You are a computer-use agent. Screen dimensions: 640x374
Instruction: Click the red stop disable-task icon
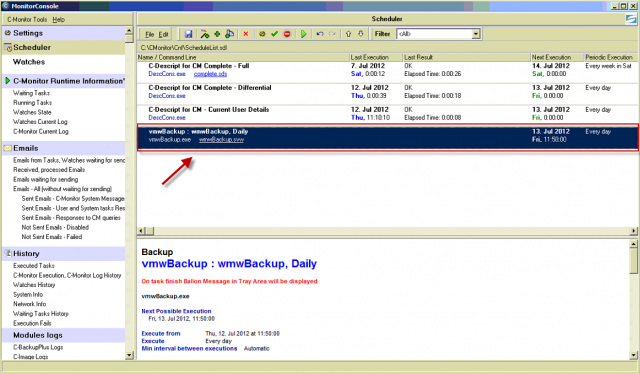[x=287, y=34]
